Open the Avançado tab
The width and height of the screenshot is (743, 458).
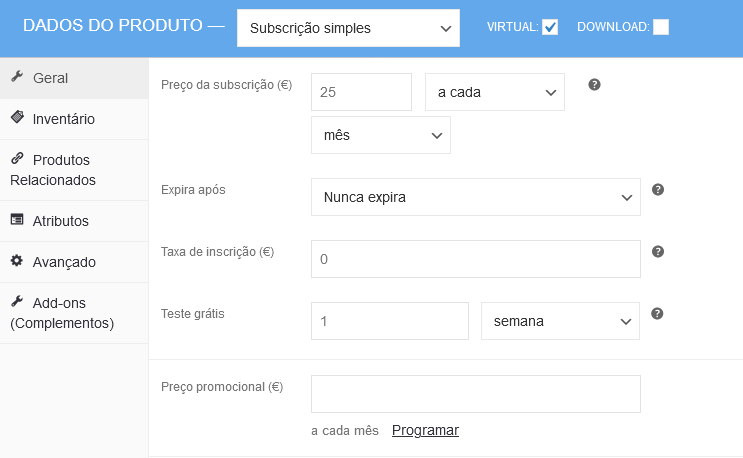74,262
